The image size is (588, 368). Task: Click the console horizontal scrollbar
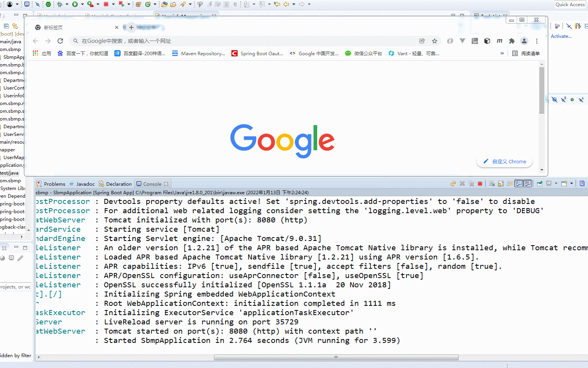336,358
